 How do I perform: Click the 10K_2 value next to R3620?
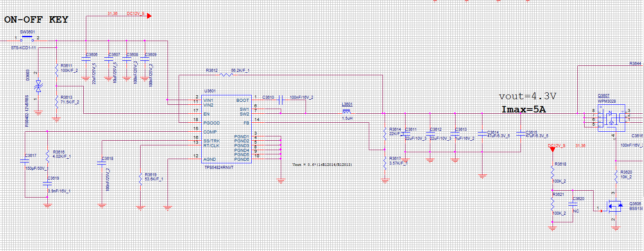(x=626, y=177)
